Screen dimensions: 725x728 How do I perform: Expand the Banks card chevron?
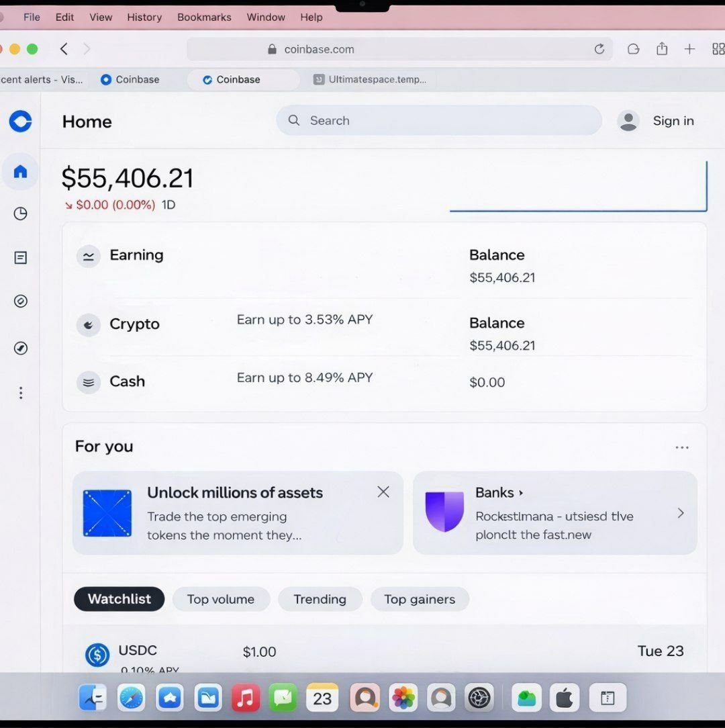click(x=681, y=513)
